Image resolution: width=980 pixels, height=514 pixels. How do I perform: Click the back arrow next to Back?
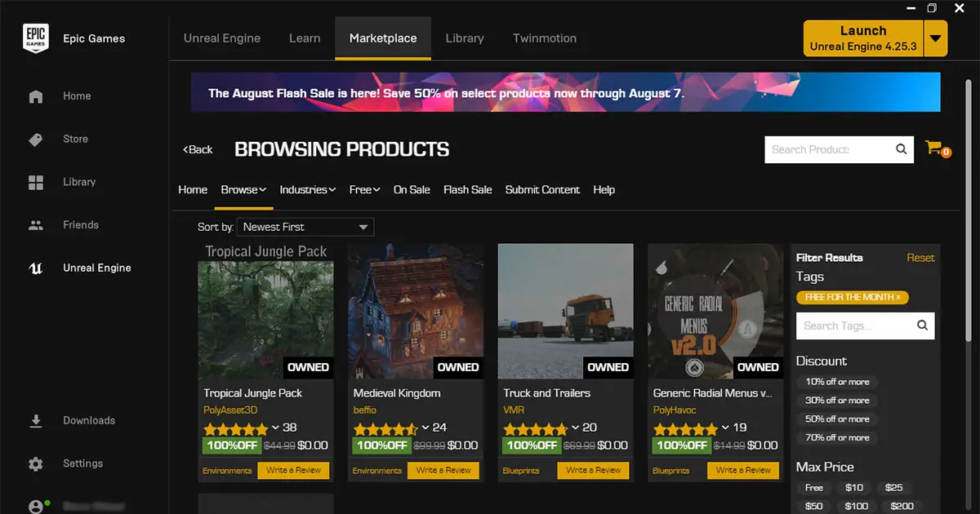point(186,149)
